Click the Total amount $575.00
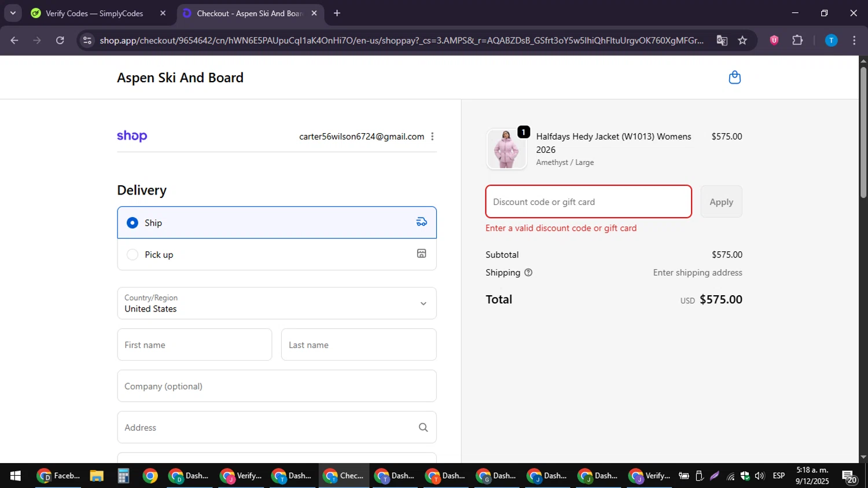The image size is (868, 488). (721, 299)
